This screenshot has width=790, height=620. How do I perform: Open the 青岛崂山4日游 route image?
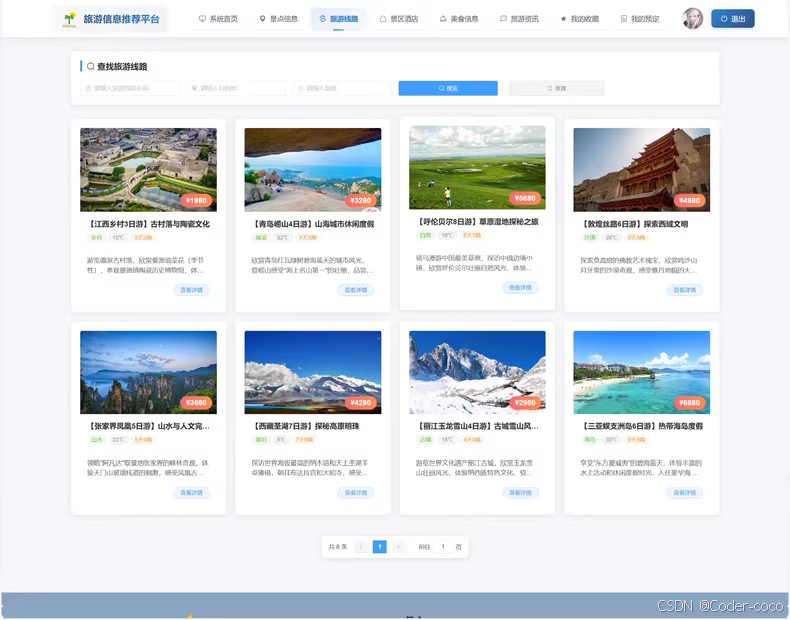click(312, 170)
